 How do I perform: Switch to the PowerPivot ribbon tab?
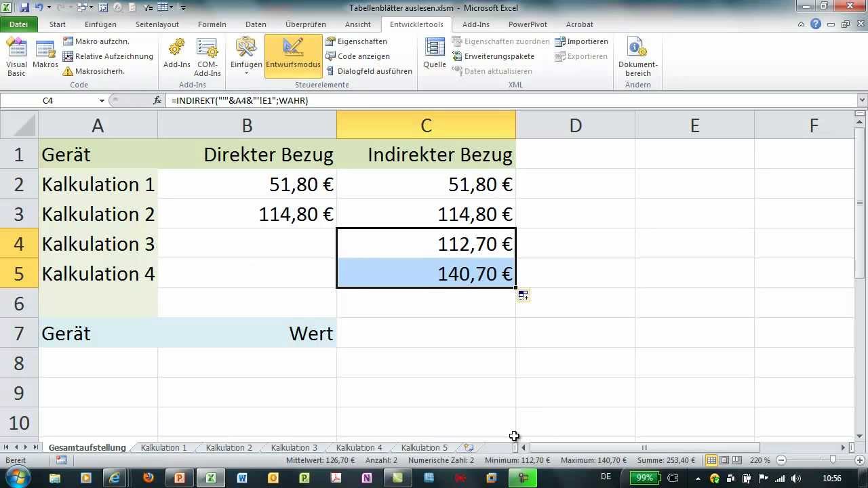tap(528, 24)
